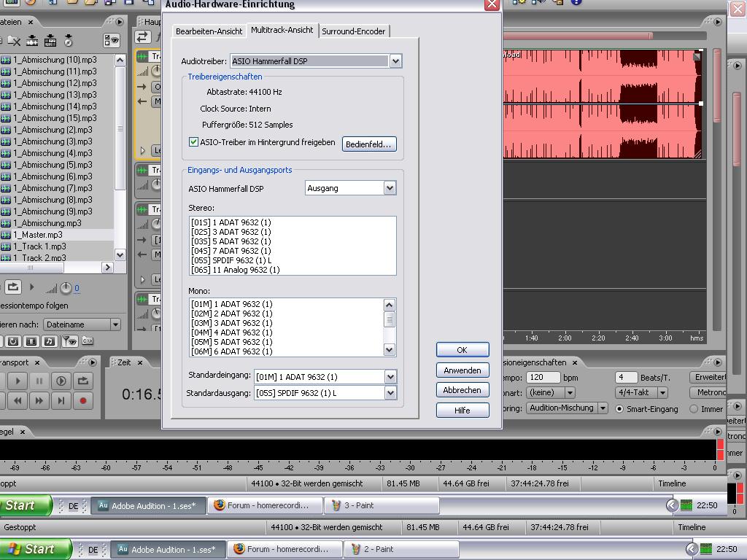747x560 pixels.
Task: Select the Immer radio button
Action: tap(694, 408)
